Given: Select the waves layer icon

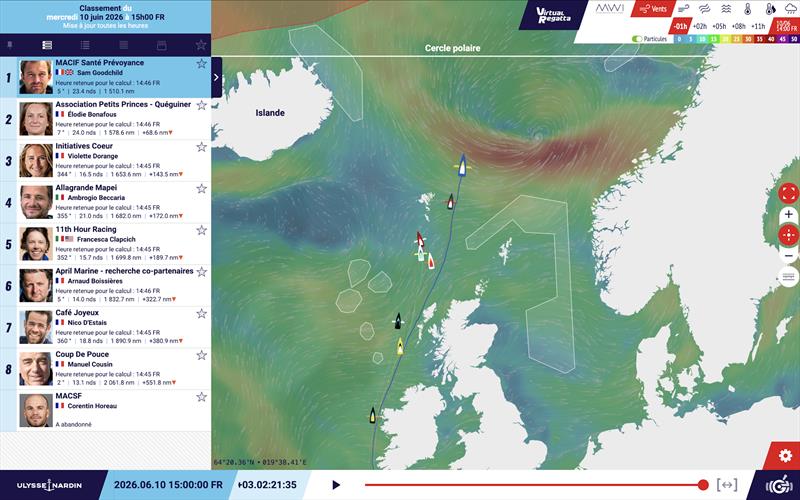Looking at the screenshot, I should [726, 9].
